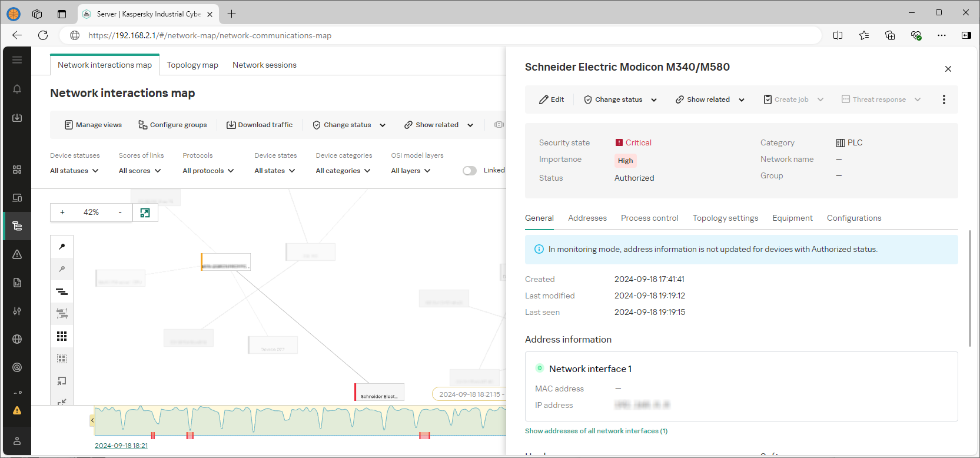Click the fit-to-screen icon next to zoom
The image size is (980, 458).
pyautogui.click(x=145, y=213)
